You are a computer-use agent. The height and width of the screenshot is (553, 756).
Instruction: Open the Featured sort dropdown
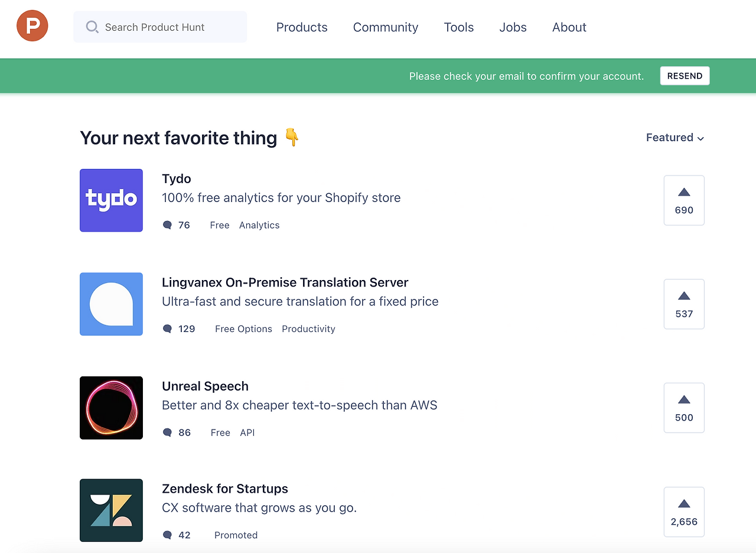coord(675,138)
